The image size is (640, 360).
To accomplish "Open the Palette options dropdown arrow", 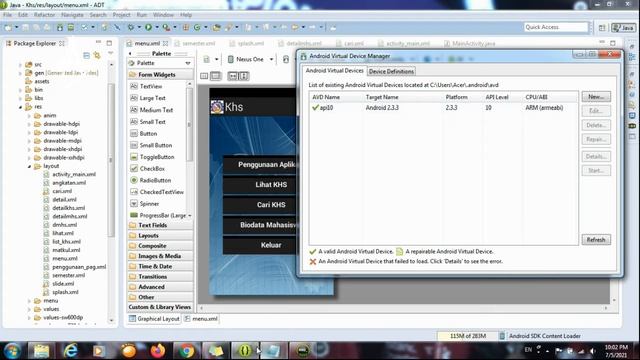I will [188, 63].
